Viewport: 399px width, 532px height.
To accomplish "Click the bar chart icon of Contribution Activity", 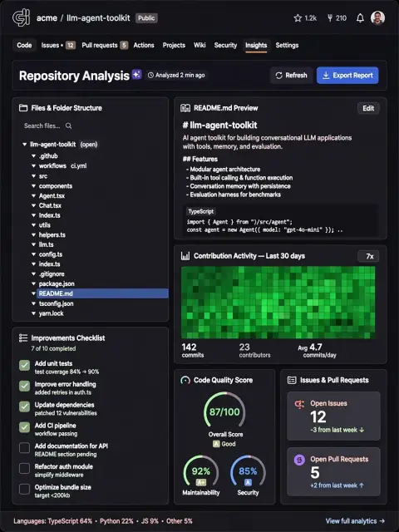I will (x=185, y=256).
